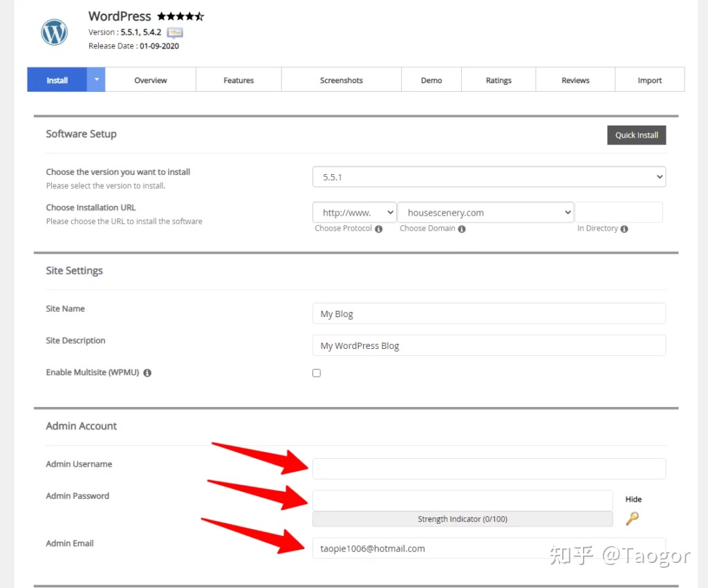Show info about Enable Multisite (WPMU)
Screen dimensions: 708x588
[x=147, y=372]
